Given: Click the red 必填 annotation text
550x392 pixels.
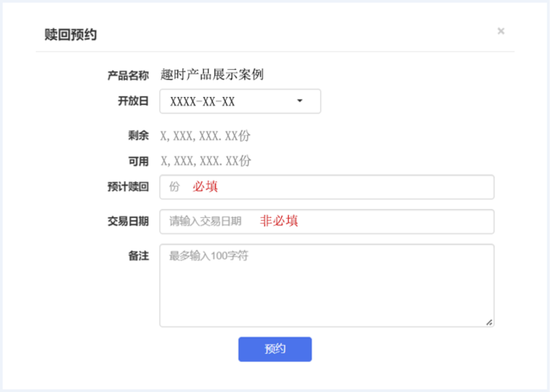Looking at the screenshot, I should [205, 186].
